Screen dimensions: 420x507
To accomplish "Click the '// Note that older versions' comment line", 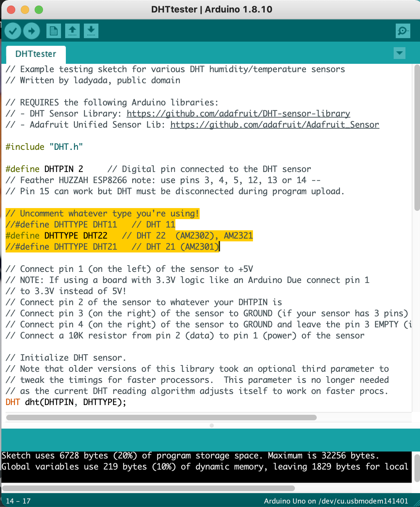I will (x=197, y=369).
